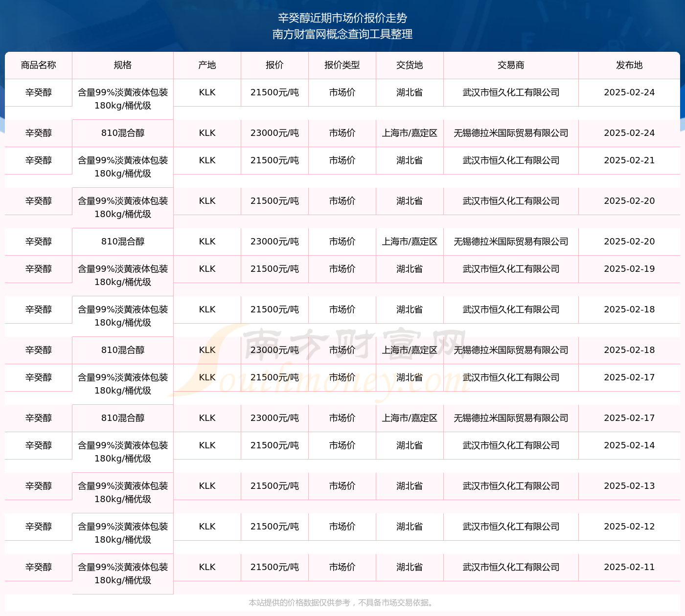Click the 产地 column header
The image size is (685, 616).
[207, 65]
